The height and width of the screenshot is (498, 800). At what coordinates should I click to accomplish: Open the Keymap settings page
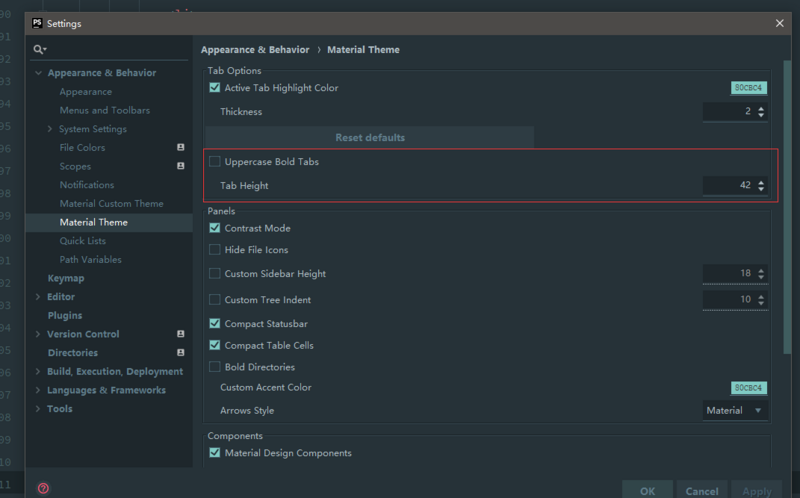pyautogui.click(x=66, y=278)
